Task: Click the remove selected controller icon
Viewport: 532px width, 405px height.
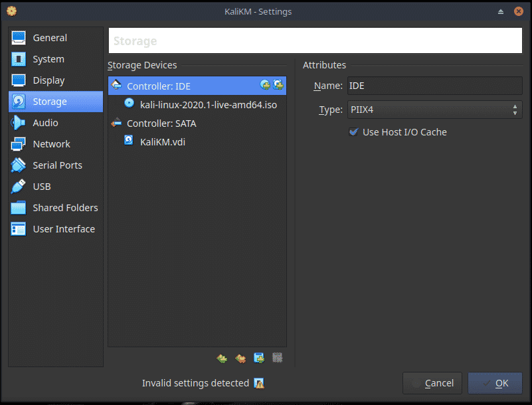Action: [x=240, y=359]
